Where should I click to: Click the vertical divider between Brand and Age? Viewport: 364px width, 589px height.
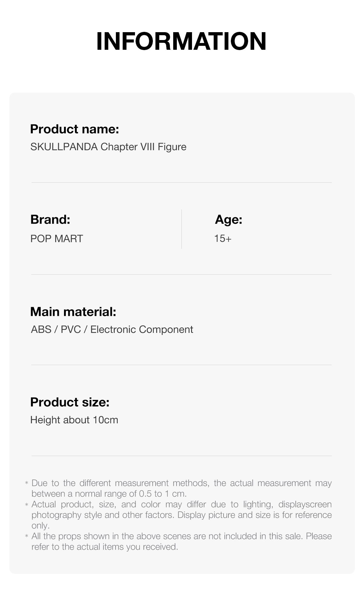click(x=181, y=229)
